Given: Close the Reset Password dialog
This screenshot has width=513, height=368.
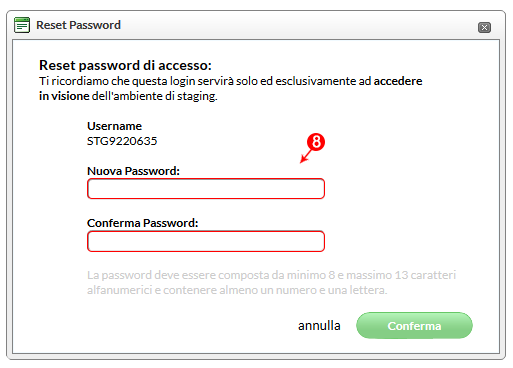Looking at the screenshot, I should coord(484,27).
